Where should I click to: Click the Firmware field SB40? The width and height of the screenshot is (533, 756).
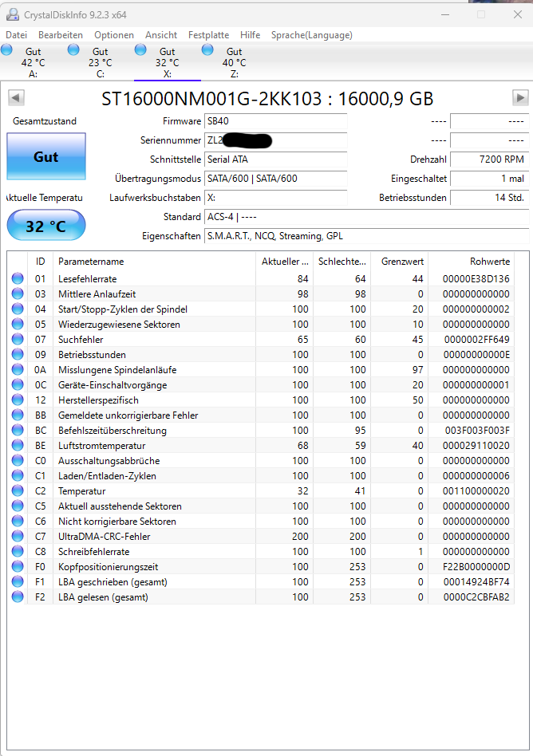click(x=276, y=121)
